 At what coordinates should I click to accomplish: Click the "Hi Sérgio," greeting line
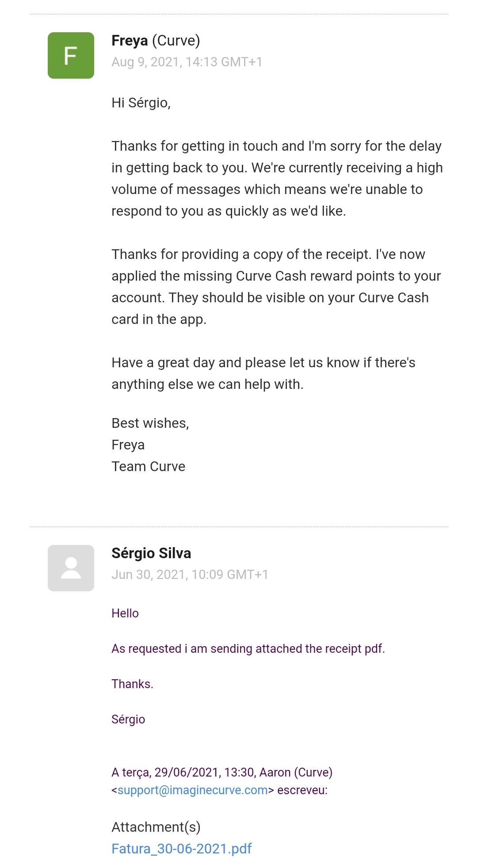pyautogui.click(x=141, y=103)
